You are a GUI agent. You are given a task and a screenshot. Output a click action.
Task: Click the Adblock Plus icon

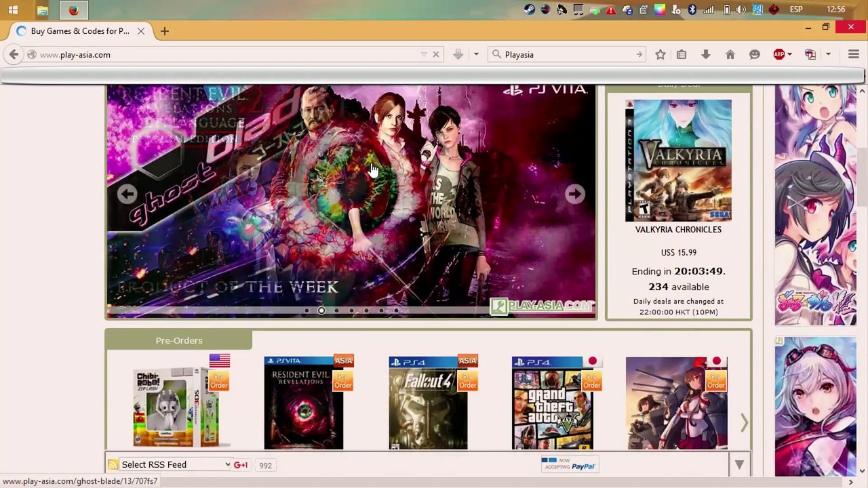click(x=779, y=54)
